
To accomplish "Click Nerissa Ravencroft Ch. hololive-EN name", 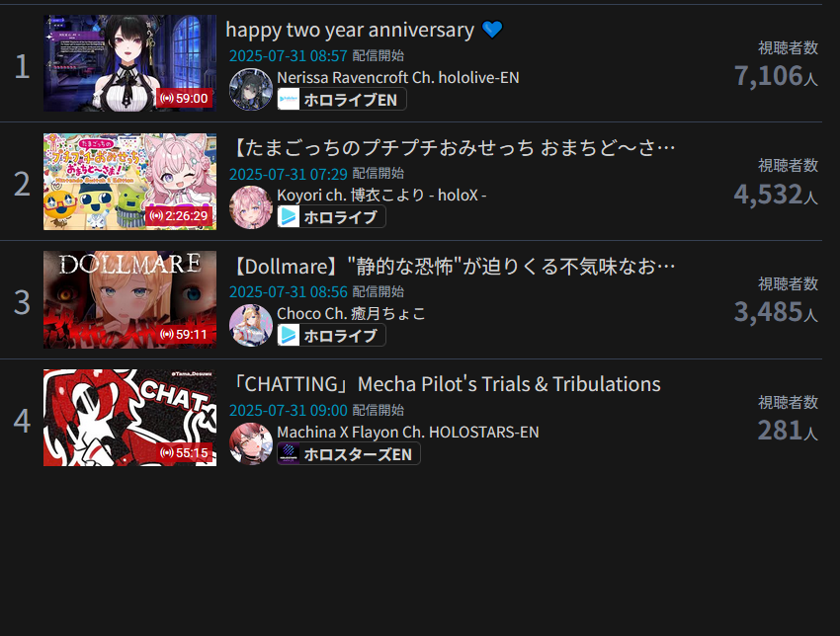I will click(x=398, y=78).
